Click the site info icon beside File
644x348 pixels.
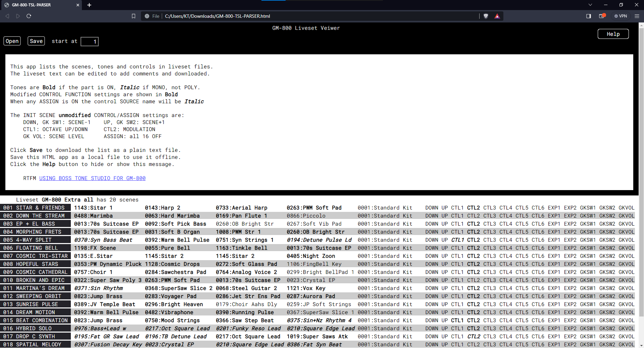[147, 16]
